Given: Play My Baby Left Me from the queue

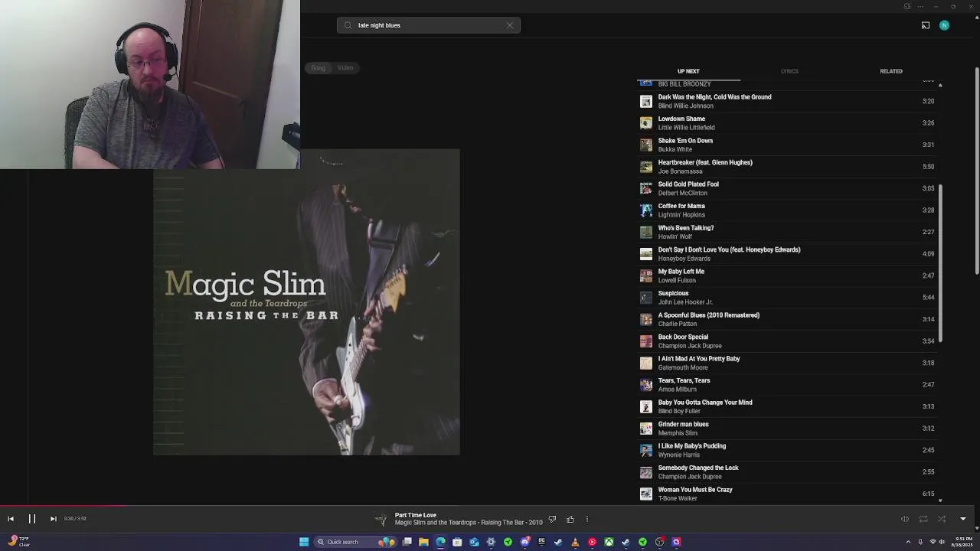Looking at the screenshot, I should coord(787,275).
